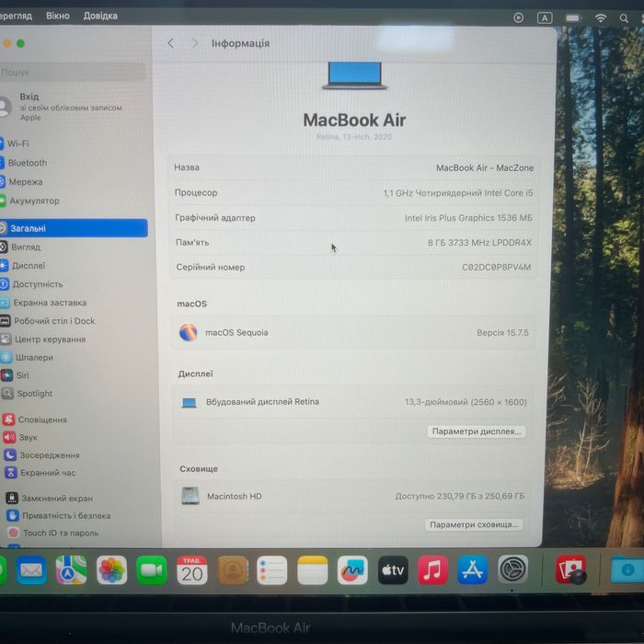The image size is (644, 644).
Task: Click the Пошук search field
Action: [72, 73]
